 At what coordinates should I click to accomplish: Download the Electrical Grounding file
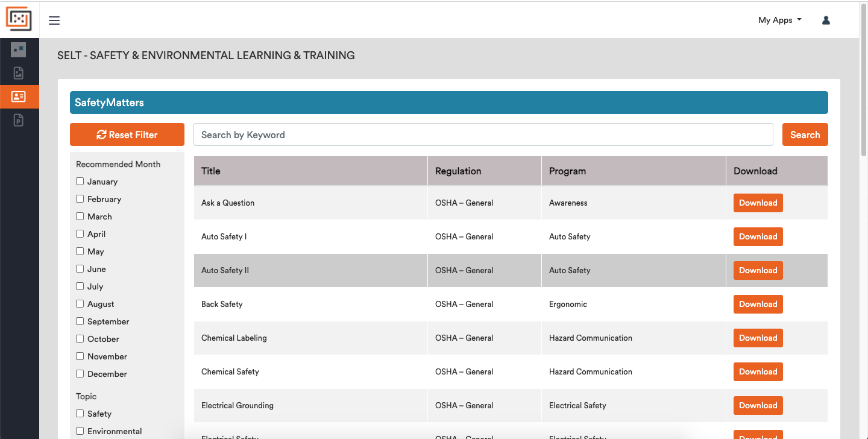pos(758,405)
